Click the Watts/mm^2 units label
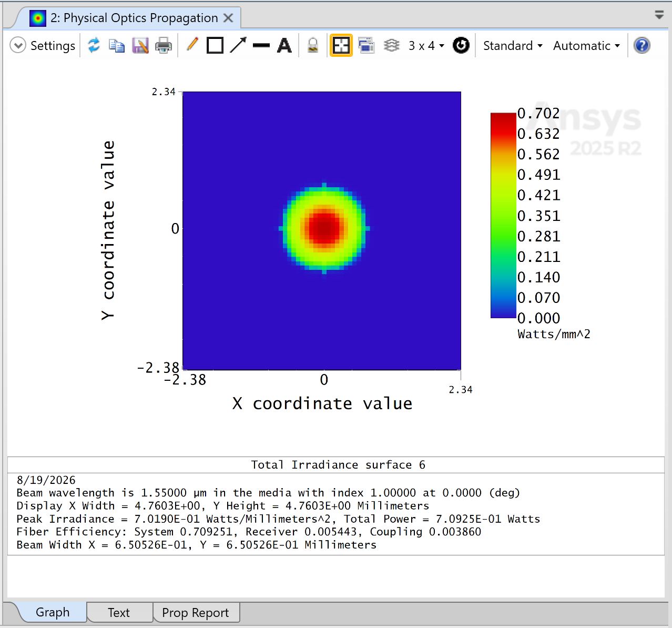The height and width of the screenshot is (628, 672). (x=554, y=335)
